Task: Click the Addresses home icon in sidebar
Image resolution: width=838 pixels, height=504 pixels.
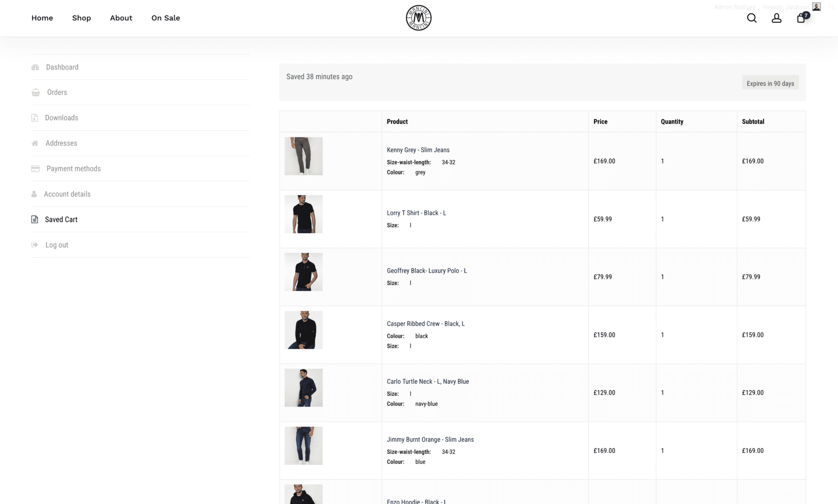Action: click(x=35, y=143)
